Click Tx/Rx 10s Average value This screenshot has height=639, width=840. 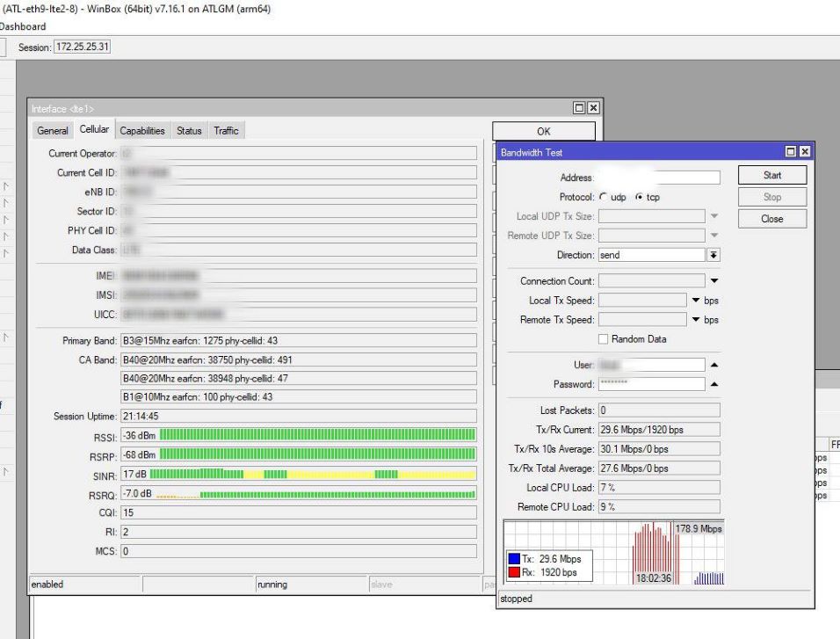tap(659, 448)
